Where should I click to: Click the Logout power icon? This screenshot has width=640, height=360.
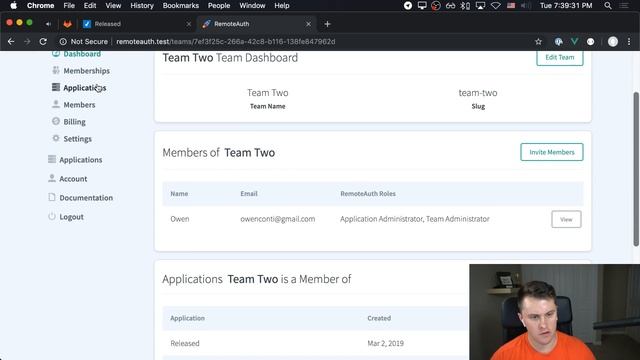tap(52, 216)
